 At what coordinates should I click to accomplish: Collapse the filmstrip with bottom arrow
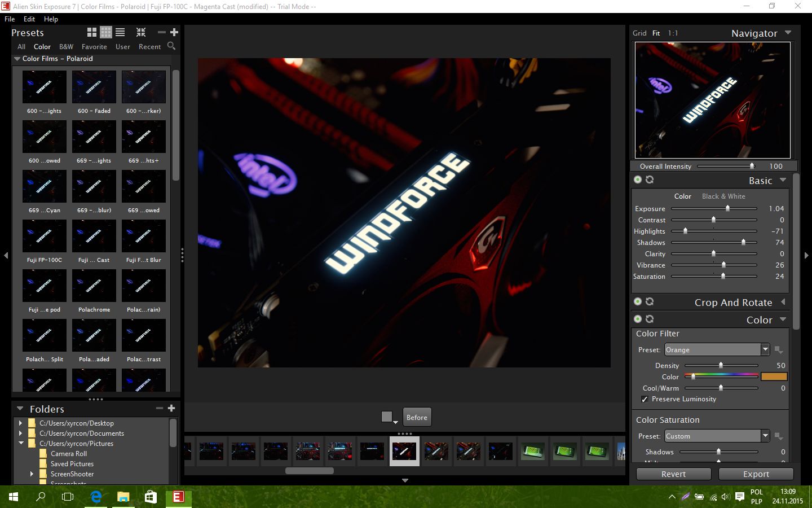tap(405, 480)
